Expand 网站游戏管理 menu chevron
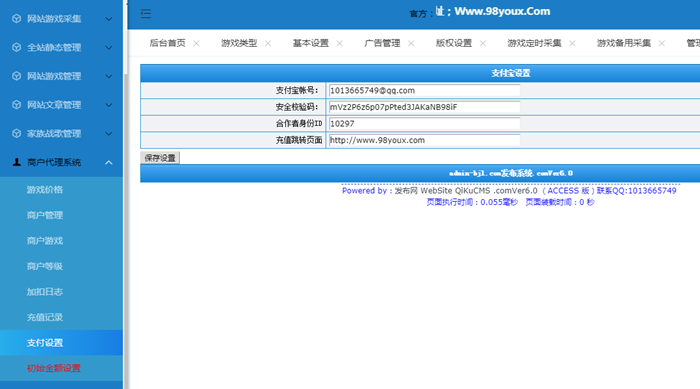Screen dimensions: 700x389 tap(108, 76)
